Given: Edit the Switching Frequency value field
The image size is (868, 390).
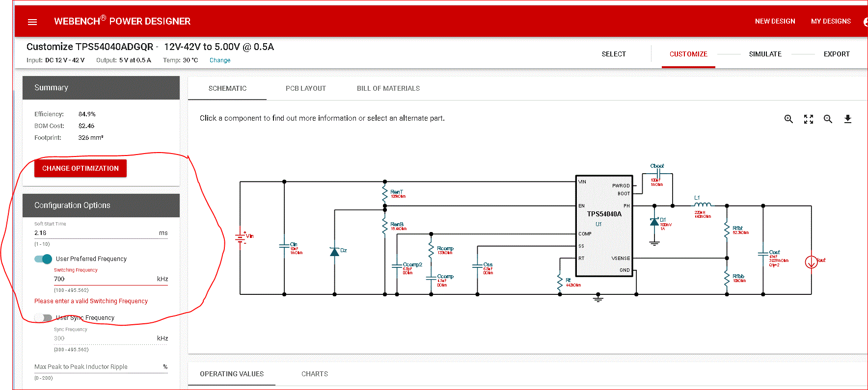Looking at the screenshot, I should pos(111,279).
